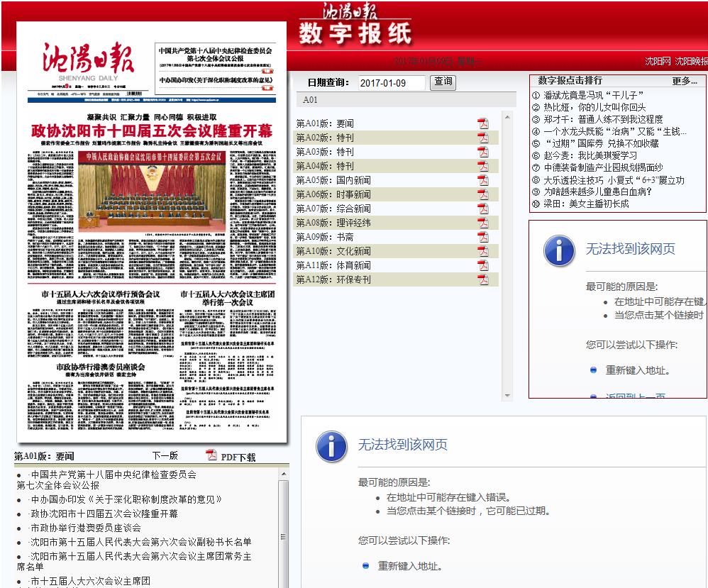Open article 中办国办印发《关于深化职称制度改革的意见》
Screen dimensions: 708x588
(x=126, y=499)
